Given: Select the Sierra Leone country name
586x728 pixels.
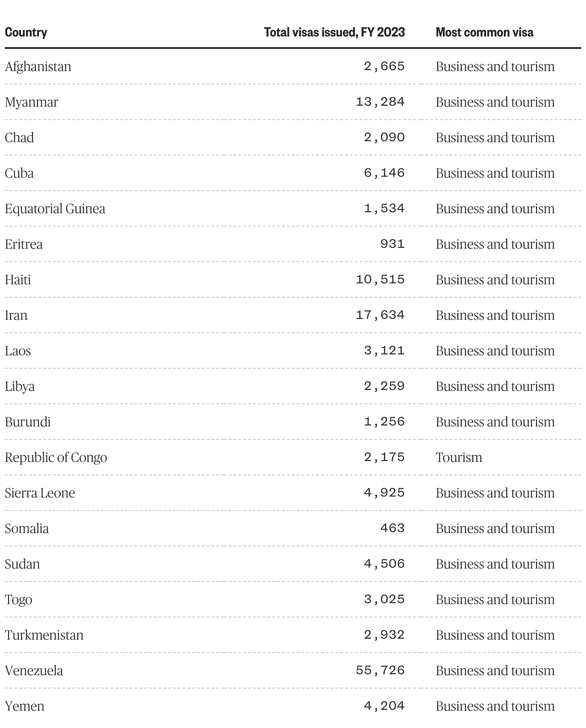Looking at the screenshot, I should [x=40, y=493].
